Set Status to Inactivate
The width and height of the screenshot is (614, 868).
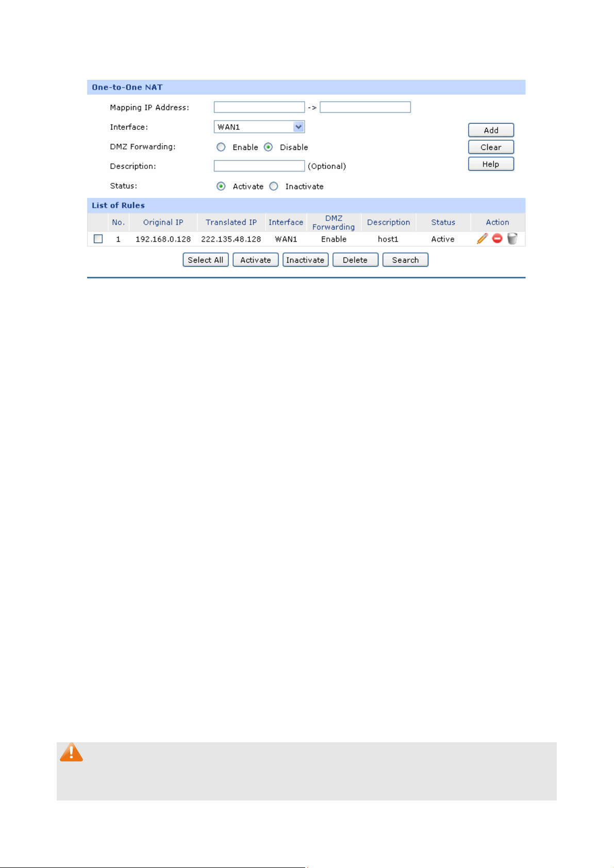coord(274,186)
